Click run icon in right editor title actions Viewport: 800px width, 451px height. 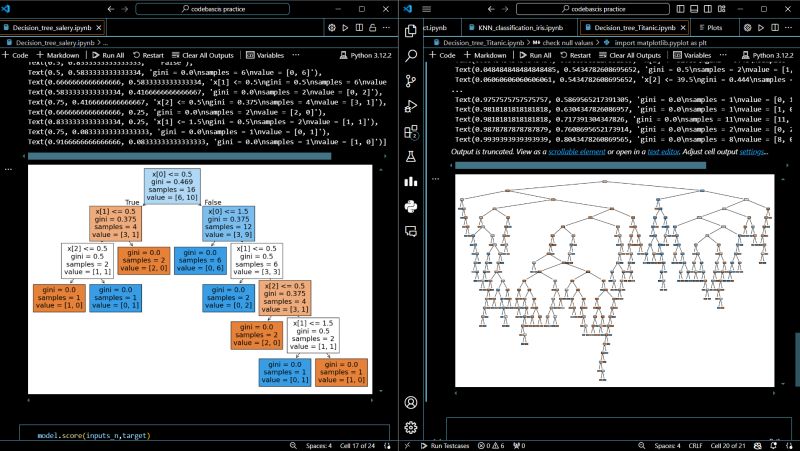(x=761, y=28)
